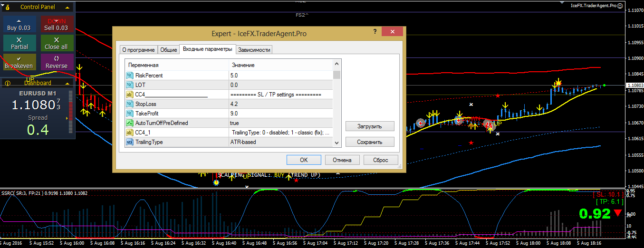The height and width of the screenshot is (248, 644).
Task: Open the TrailingType ATR-based value dropdown
Action: (x=280, y=142)
